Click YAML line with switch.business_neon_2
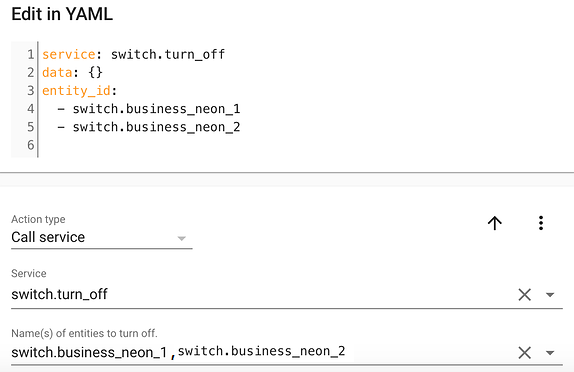This screenshot has width=574, height=372. (x=149, y=127)
